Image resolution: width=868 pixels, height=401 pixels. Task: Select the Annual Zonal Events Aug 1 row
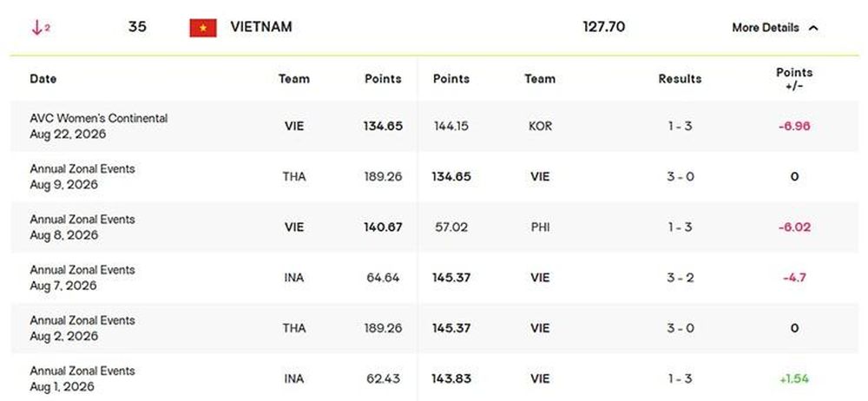pos(435,378)
